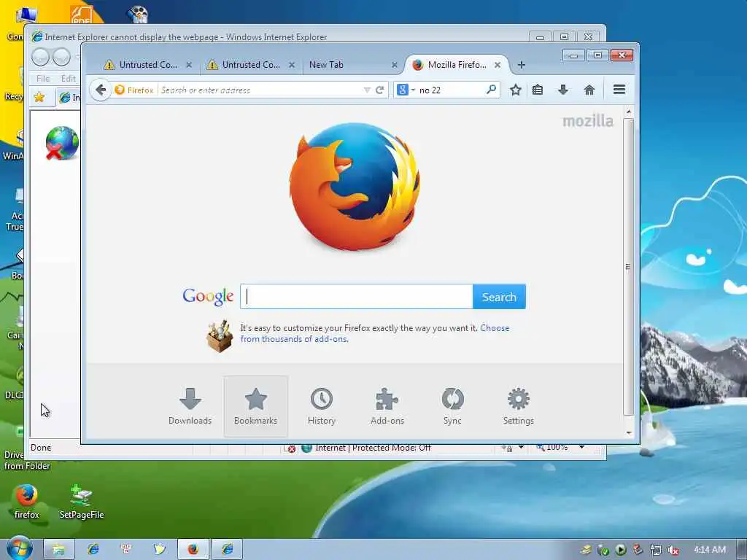Open the address bar history dropdown arrow
The width and height of the screenshot is (747, 560).
tap(367, 90)
